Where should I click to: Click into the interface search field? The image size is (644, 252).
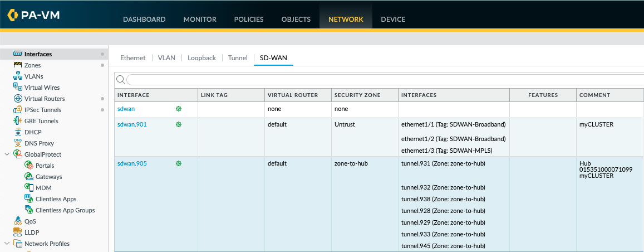coord(384,80)
